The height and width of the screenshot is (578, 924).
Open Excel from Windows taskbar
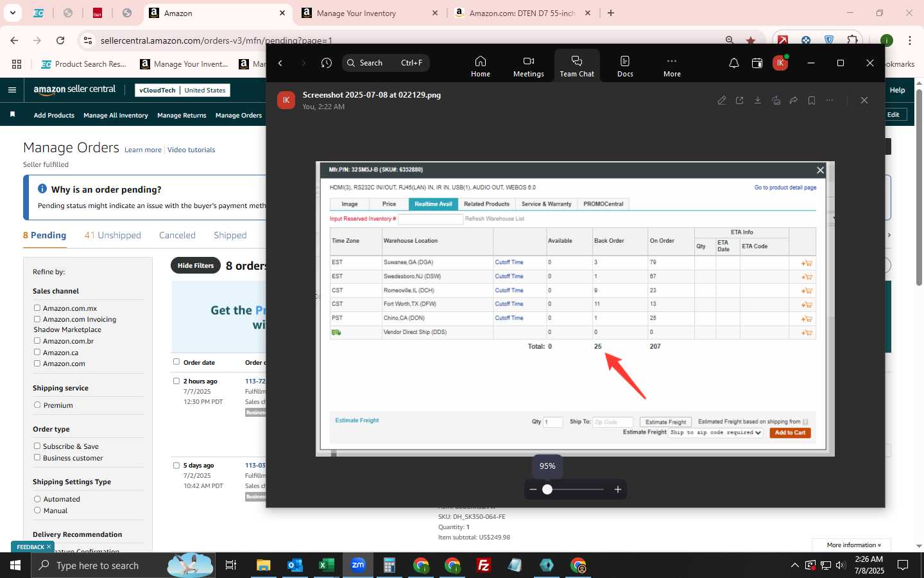(326, 565)
